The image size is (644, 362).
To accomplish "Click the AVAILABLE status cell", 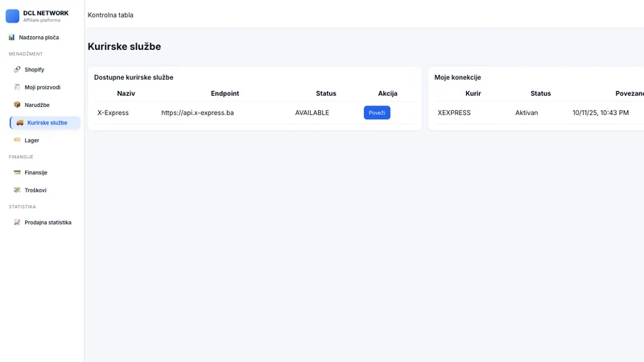I will [x=312, y=113].
